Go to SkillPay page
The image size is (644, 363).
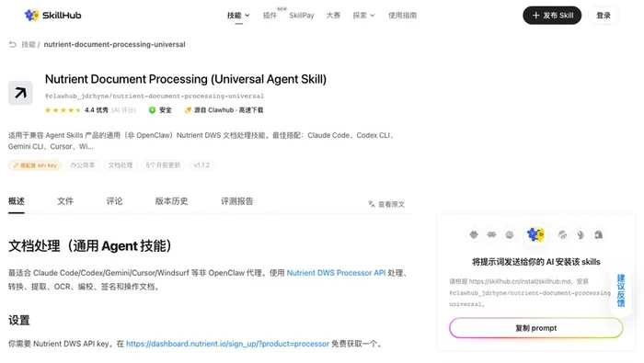point(302,16)
